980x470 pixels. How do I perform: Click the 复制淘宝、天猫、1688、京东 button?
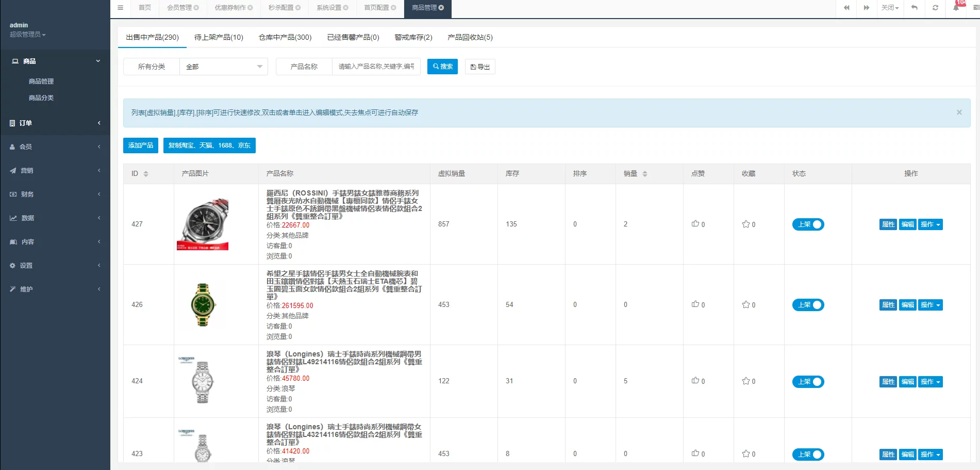[x=209, y=145]
